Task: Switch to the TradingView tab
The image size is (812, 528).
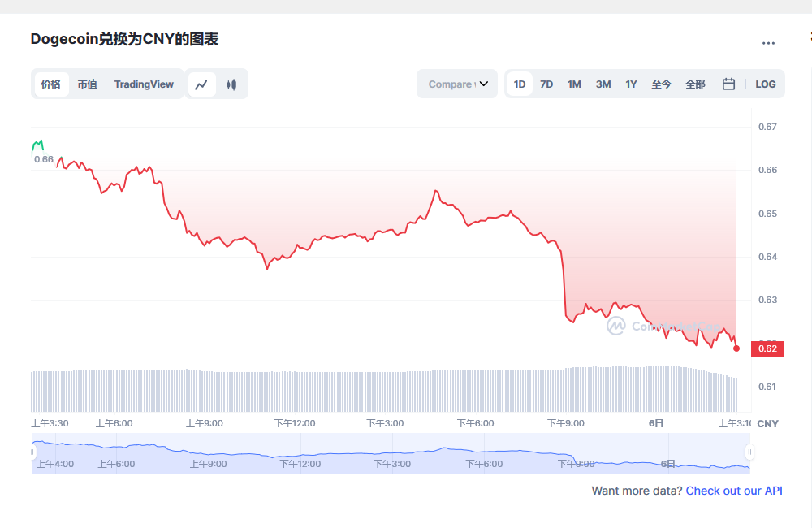Action: pyautogui.click(x=144, y=84)
